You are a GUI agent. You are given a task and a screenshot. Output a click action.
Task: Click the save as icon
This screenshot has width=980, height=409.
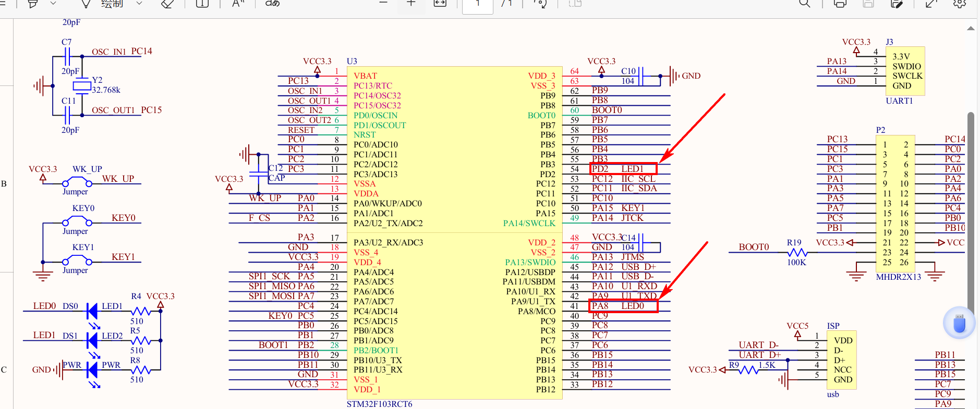(897, 3)
